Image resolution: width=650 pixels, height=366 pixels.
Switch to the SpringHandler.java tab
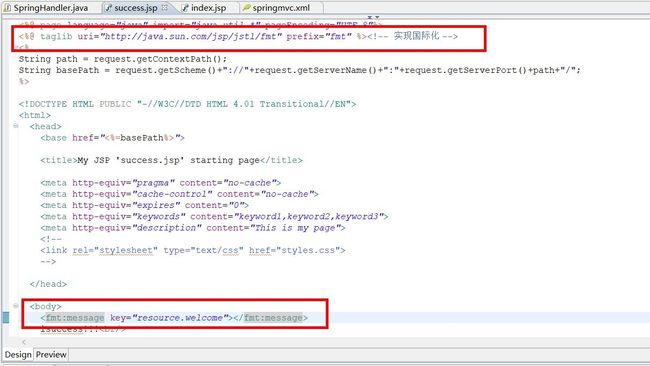click(51, 8)
